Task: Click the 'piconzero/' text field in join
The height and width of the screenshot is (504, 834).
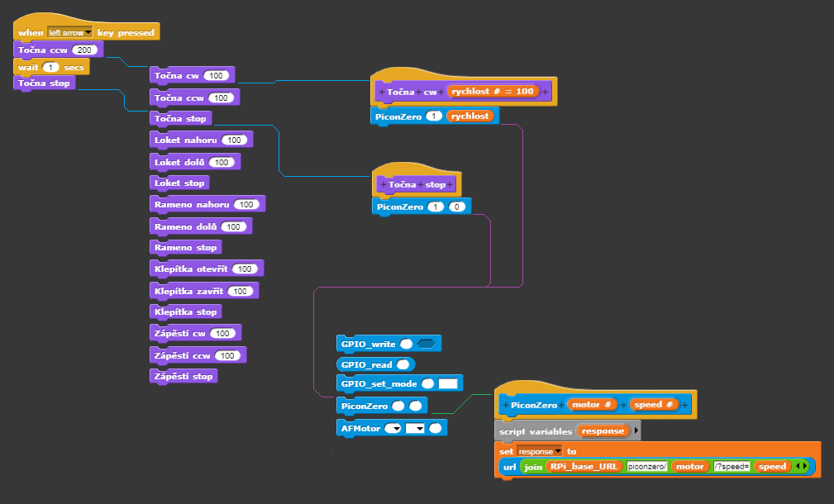Action: click(646, 466)
